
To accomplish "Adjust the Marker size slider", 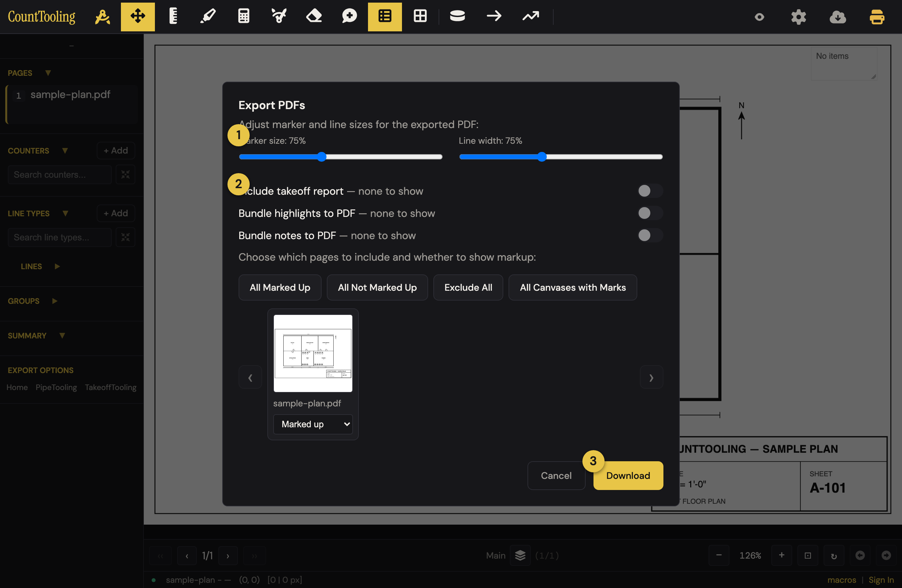I will (x=341, y=157).
